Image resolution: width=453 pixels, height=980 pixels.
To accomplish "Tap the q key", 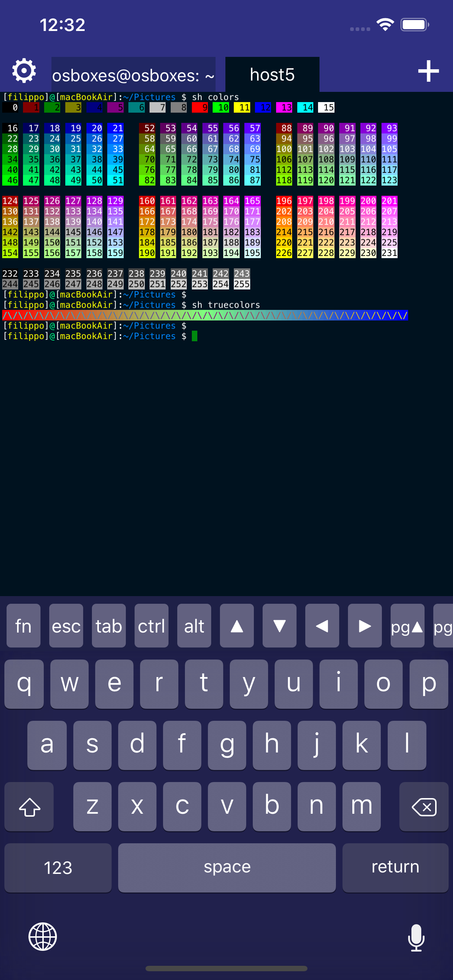I will [x=24, y=684].
